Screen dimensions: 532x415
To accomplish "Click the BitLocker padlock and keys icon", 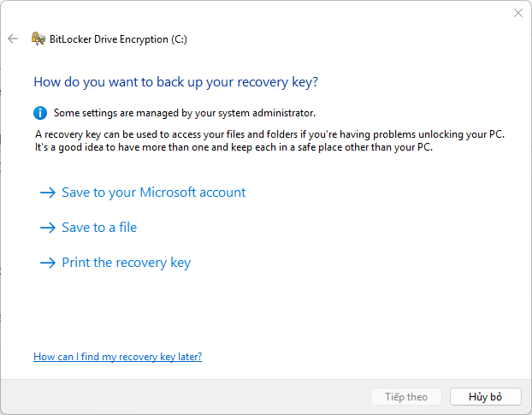I will tap(38, 39).
